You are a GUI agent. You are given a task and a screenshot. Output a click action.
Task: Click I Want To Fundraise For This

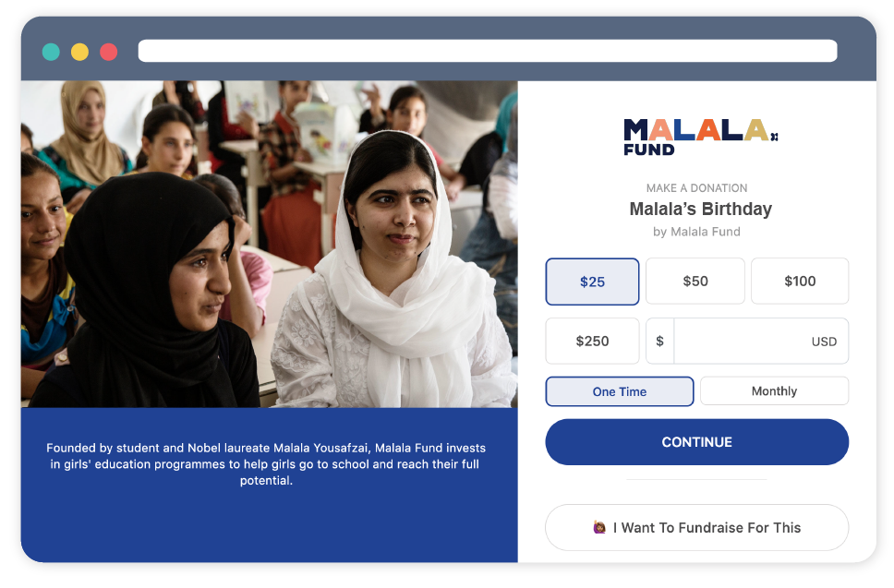click(696, 528)
